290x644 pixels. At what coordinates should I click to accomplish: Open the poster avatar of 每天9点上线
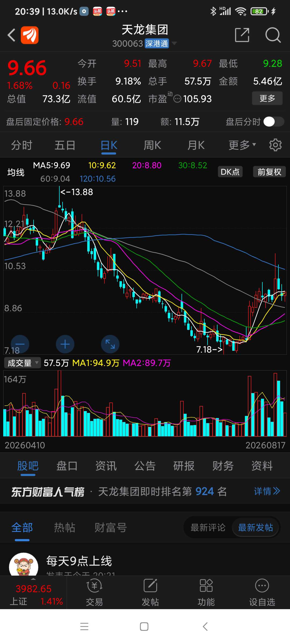[x=24, y=564]
